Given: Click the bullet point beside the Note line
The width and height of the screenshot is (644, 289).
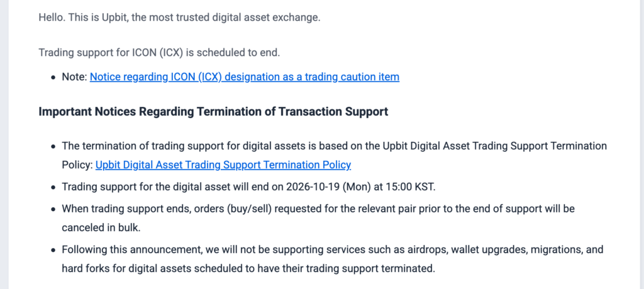Looking at the screenshot, I should click(x=53, y=77).
